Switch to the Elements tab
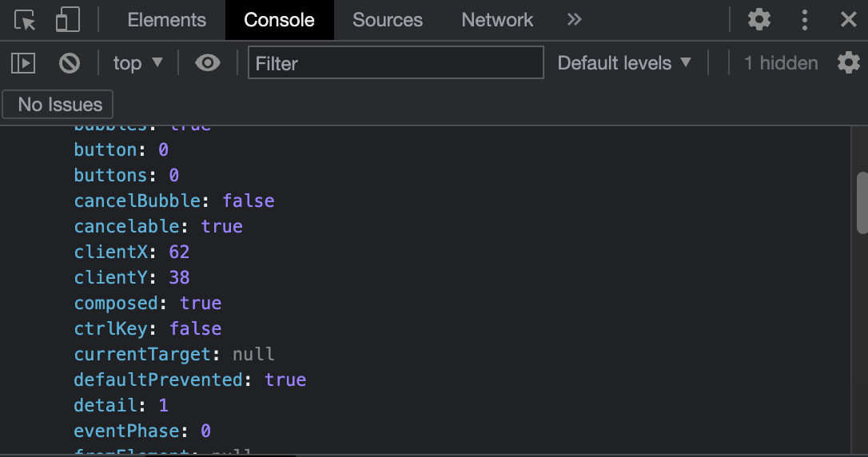The image size is (868, 457). click(x=166, y=20)
